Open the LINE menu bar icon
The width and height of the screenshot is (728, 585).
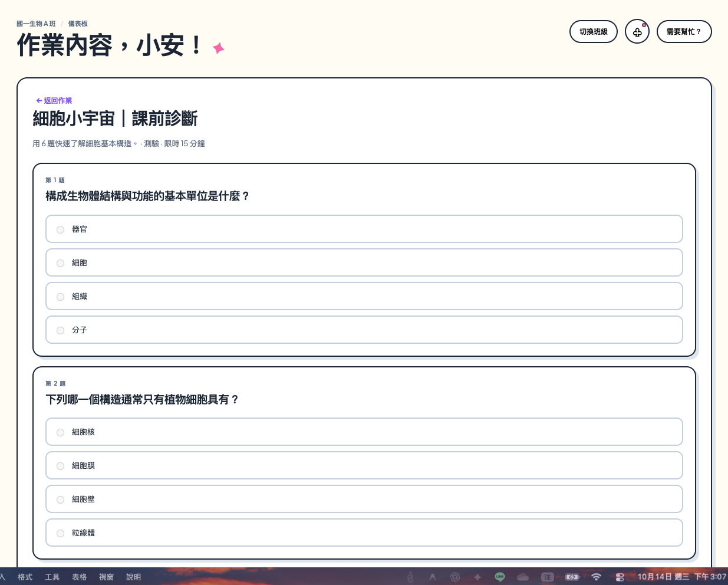[500, 577]
